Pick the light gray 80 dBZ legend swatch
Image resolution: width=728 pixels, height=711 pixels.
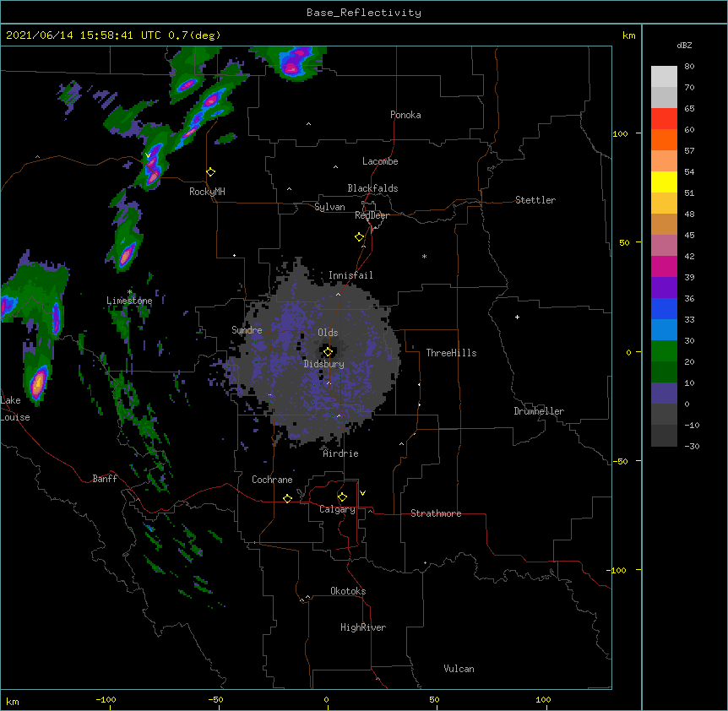tap(664, 77)
